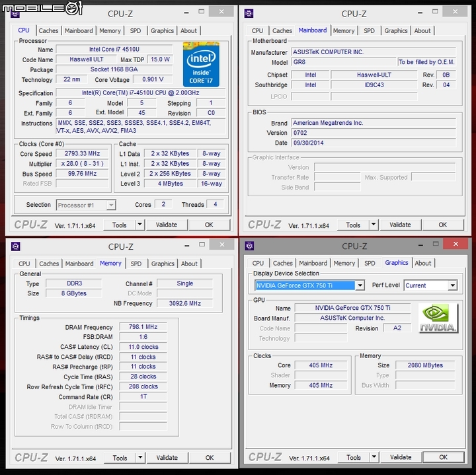Click Validate button in Graphics window
This screenshot has width=476, height=475.
[401, 457]
